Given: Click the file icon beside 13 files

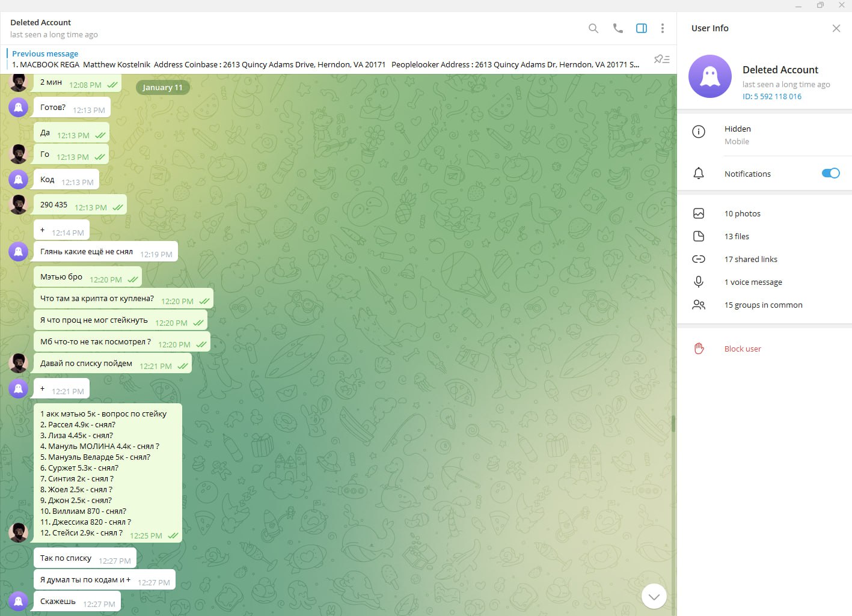Looking at the screenshot, I should [x=699, y=236].
